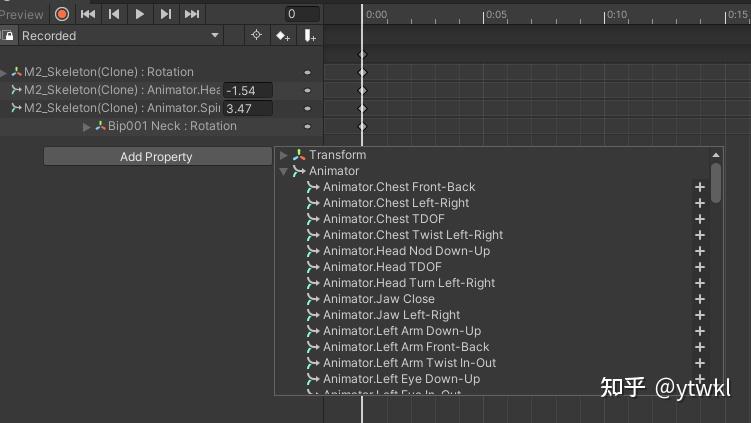Click key indicator for Animator.Spine row
Image resolution: width=751 pixels, height=423 pixels.
tap(307, 109)
